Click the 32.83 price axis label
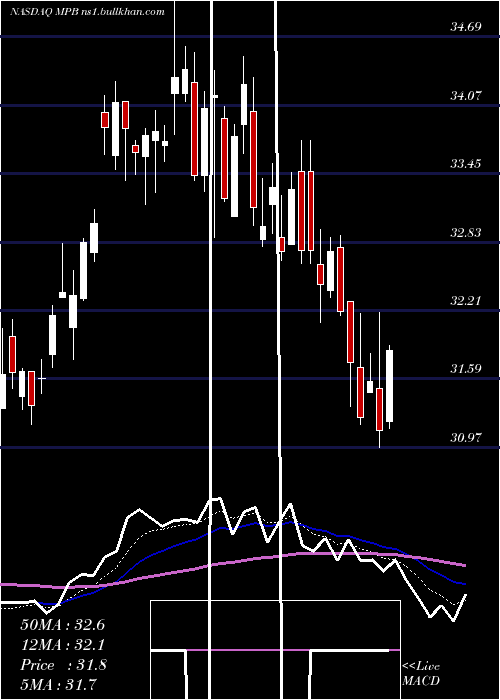Viewport: 500px width, 700px height. click(466, 233)
